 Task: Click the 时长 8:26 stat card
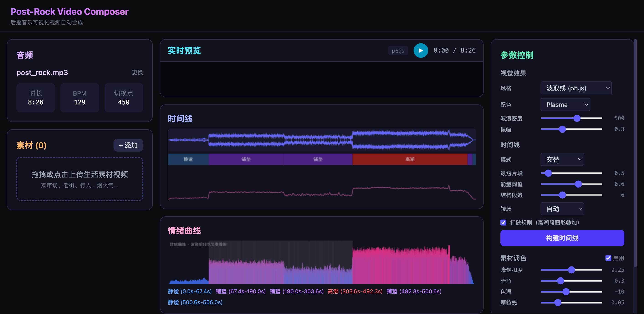click(36, 98)
